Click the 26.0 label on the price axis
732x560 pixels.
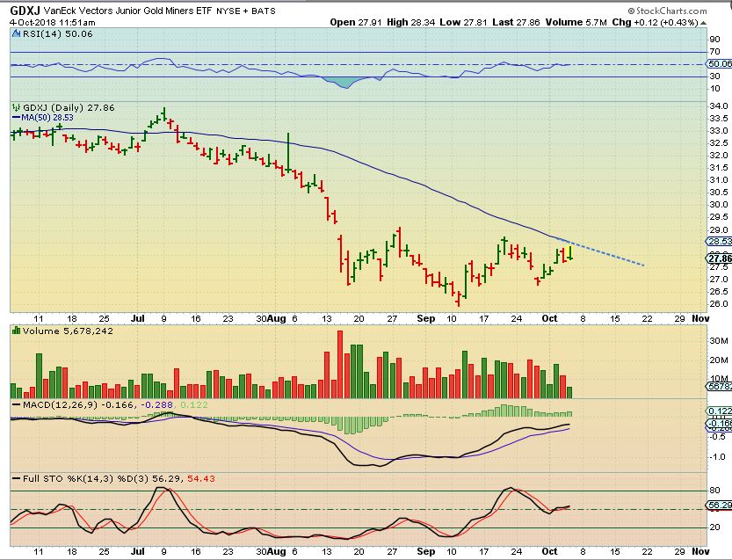point(719,303)
